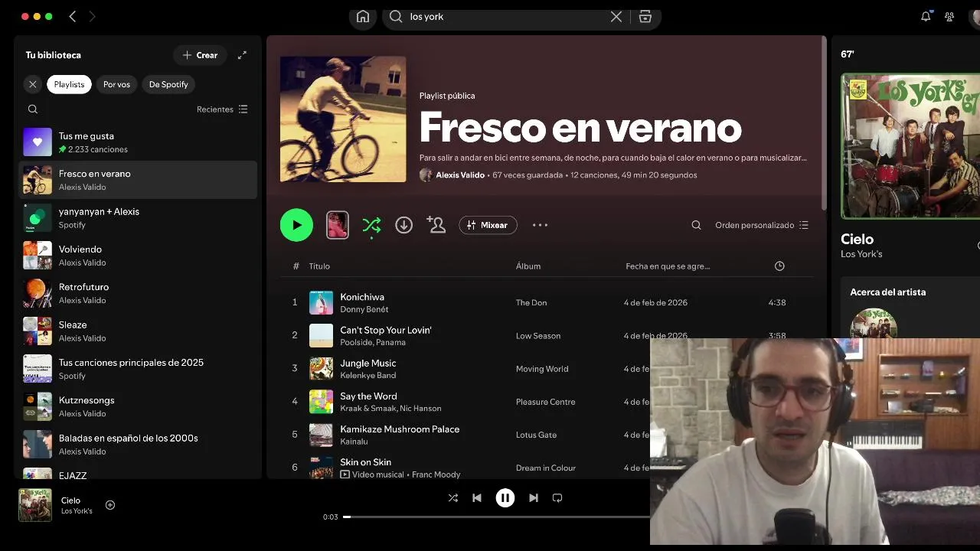Pause the current song
The height and width of the screenshot is (551, 980).
tap(505, 498)
